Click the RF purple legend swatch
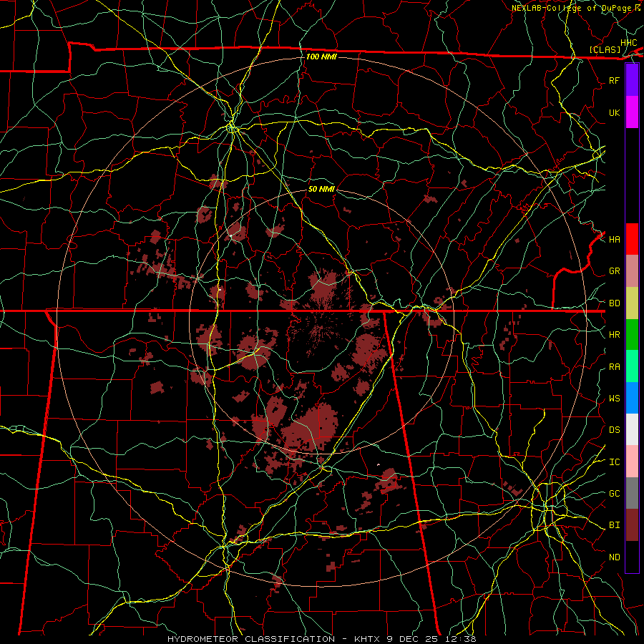The image size is (644, 644). coord(632,80)
